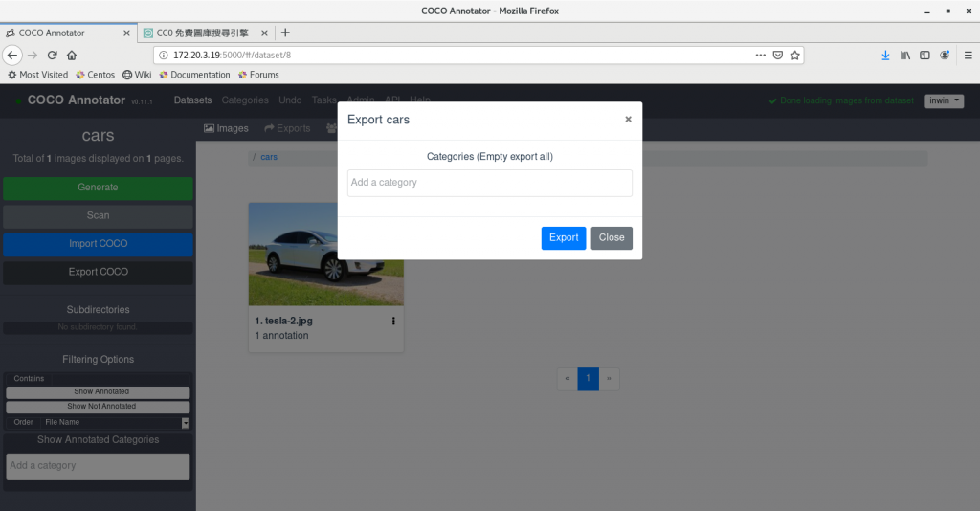Switch to the Images tab

click(226, 128)
